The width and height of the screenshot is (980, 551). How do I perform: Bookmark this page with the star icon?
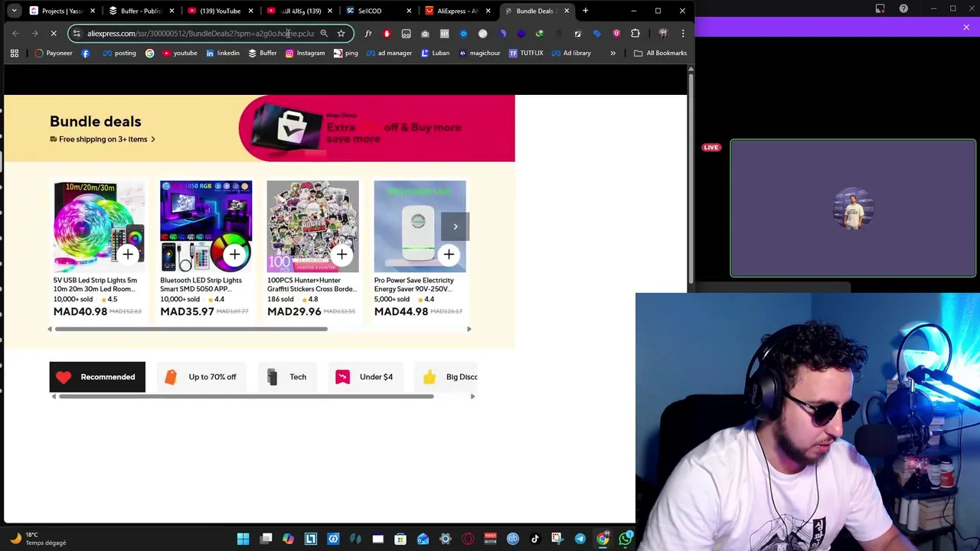(x=341, y=34)
